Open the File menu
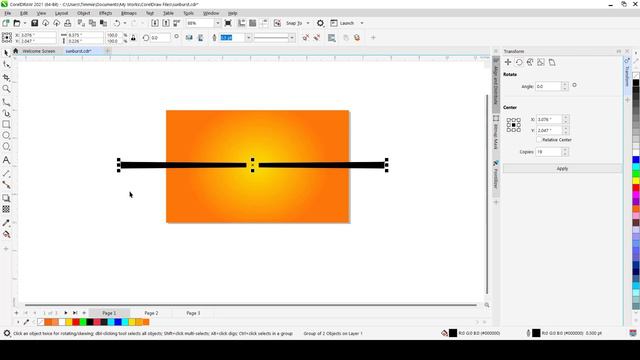This screenshot has height=360, width=640. 8,13
